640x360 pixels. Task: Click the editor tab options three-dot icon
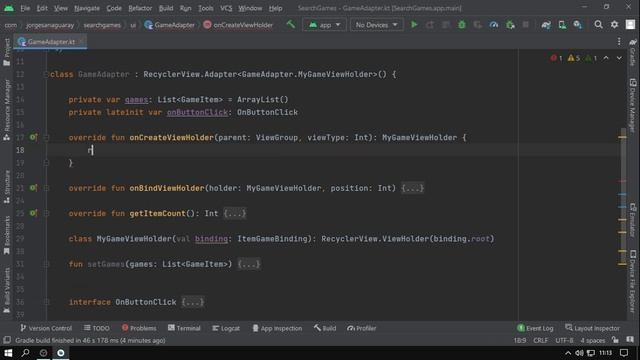(619, 42)
